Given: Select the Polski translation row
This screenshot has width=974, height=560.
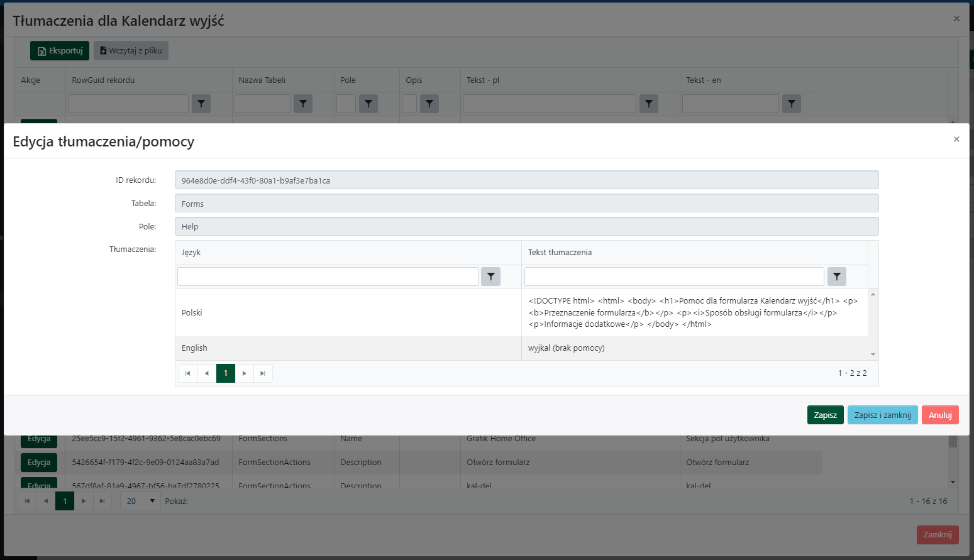Looking at the screenshot, I should 348,312.
